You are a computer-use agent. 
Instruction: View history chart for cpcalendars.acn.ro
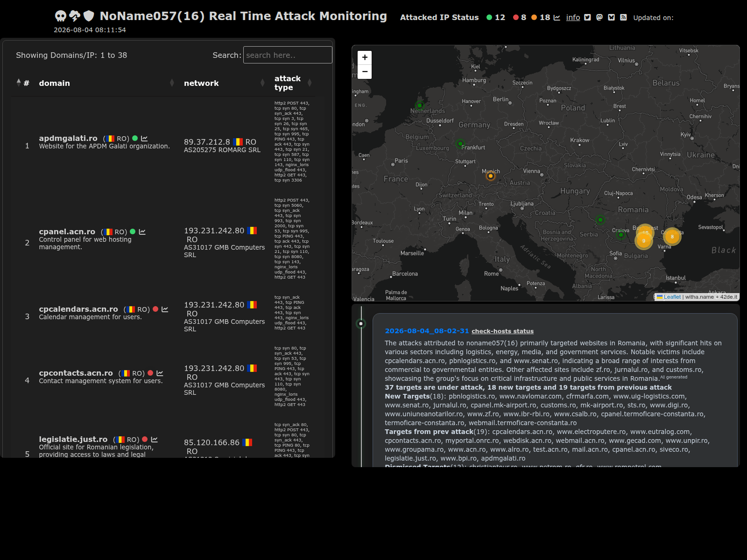coord(165,309)
